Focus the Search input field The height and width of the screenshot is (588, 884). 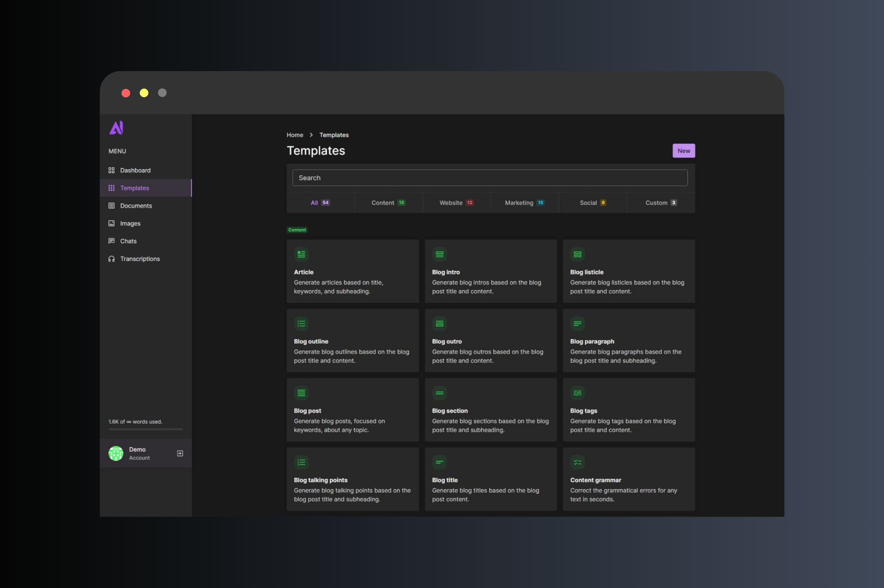(490, 178)
